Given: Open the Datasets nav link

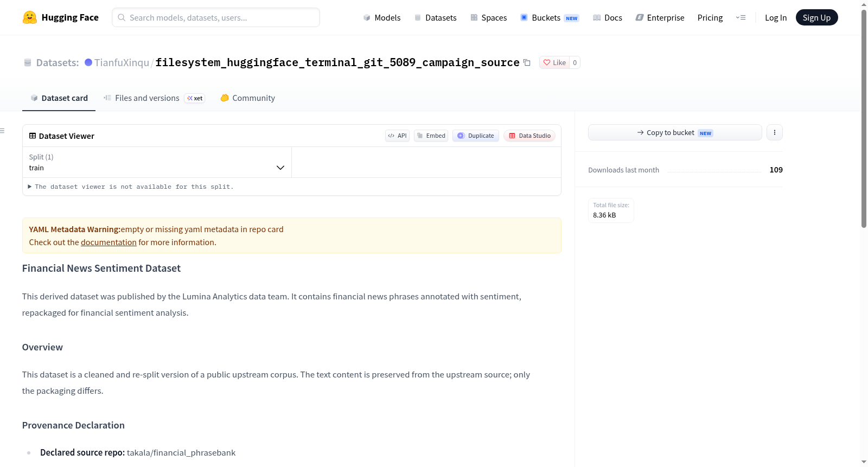Looking at the screenshot, I should click(436, 17).
